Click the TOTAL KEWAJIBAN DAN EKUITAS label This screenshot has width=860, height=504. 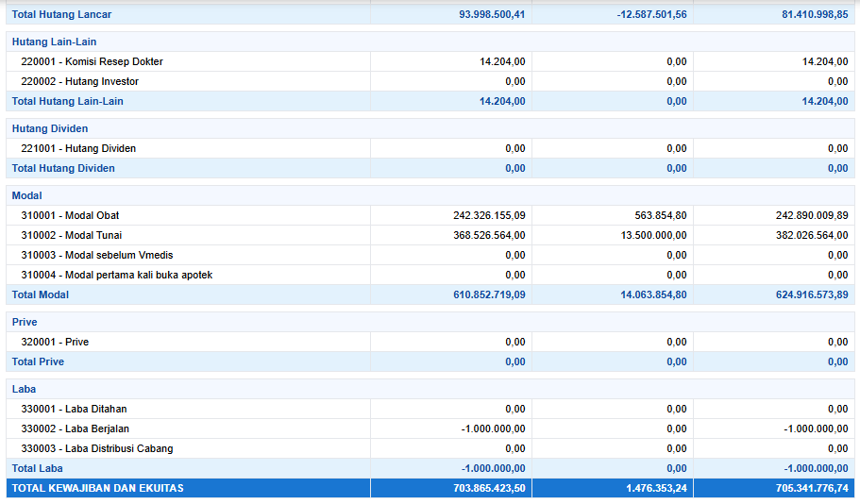click(97, 488)
